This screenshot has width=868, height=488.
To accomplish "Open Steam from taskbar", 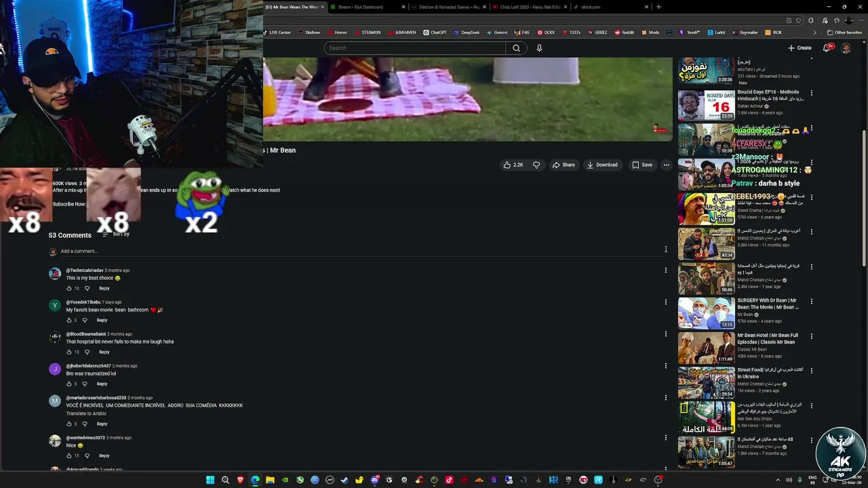I will point(344,481).
